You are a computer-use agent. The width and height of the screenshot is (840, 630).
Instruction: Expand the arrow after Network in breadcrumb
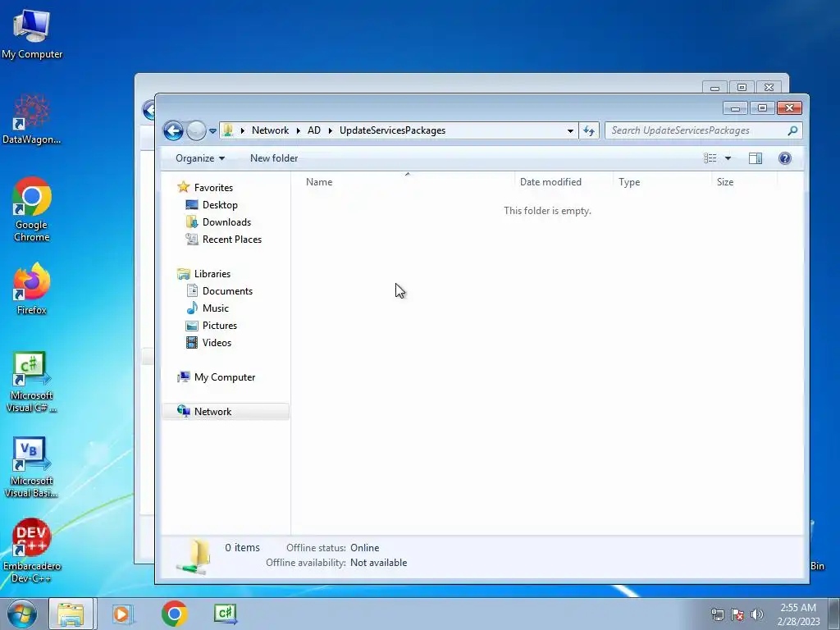(299, 130)
